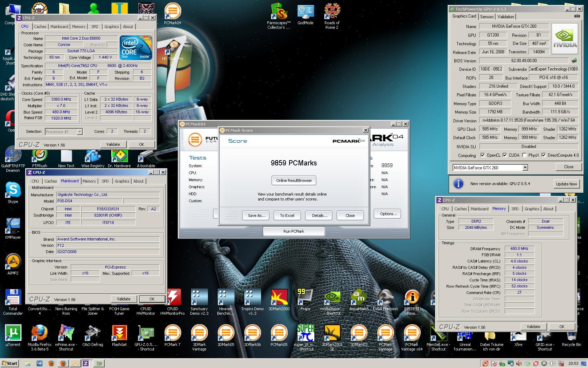588x368 pixels.
Task: Click the GPU-Z screenshot camera icon
Action: 577,16
